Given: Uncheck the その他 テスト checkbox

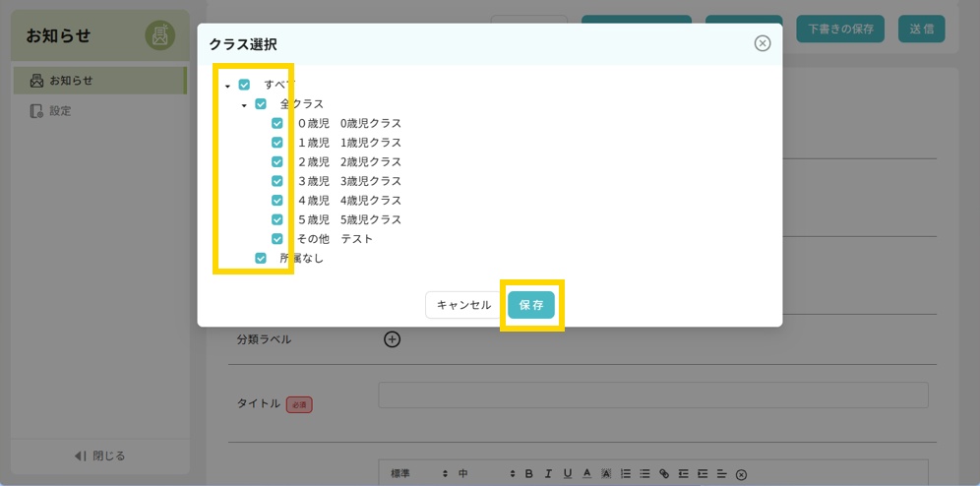Looking at the screenshot, I should pos(277,238).
